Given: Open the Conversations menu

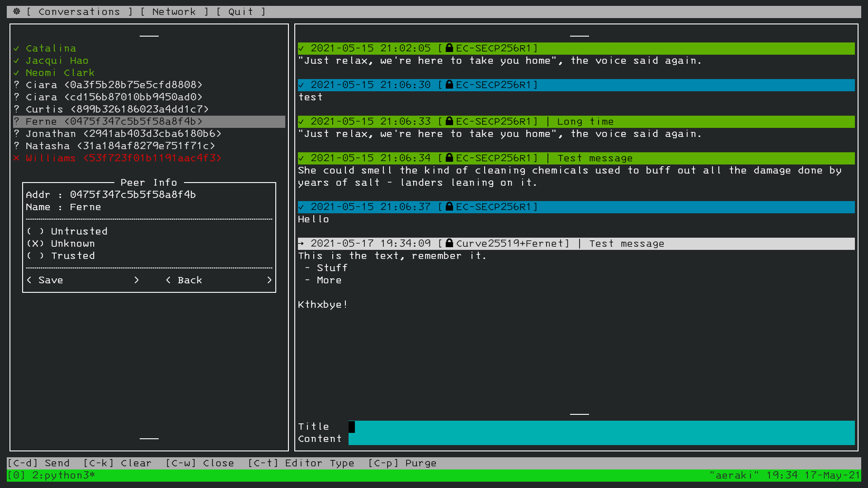Looking at the screenshot, I should (x=79, y=12).
